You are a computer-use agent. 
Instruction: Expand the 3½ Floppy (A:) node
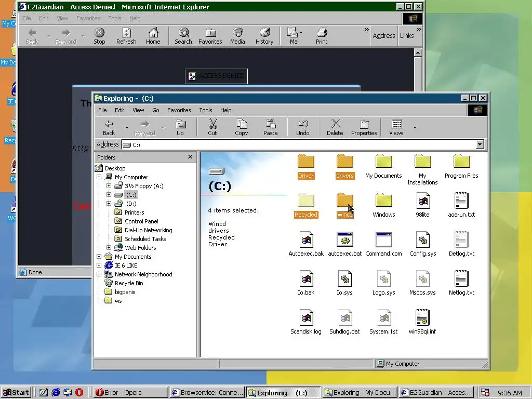pyautogui.click(x=109, y=186)
